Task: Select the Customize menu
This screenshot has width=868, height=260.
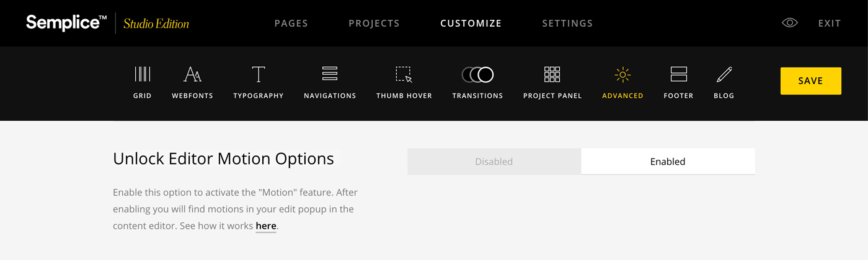Action: pyautogui.click(x=471, y=24)
